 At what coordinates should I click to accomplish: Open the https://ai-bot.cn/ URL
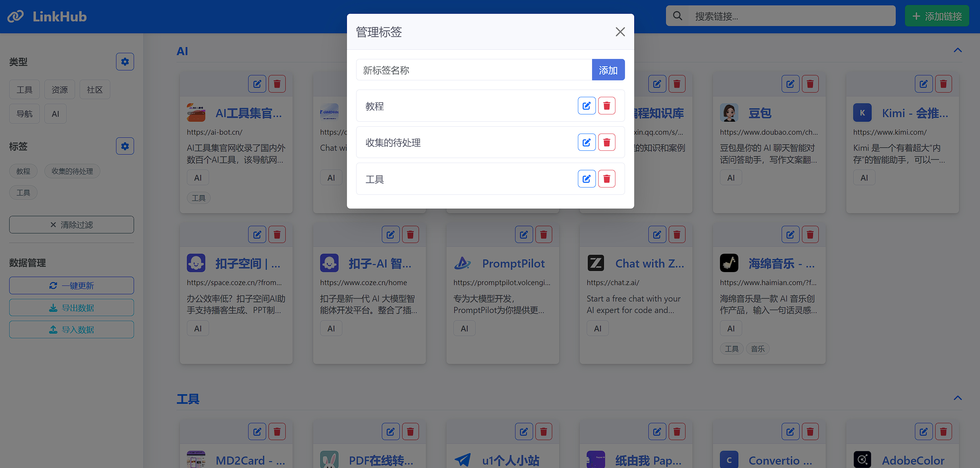tap(214, 132)
